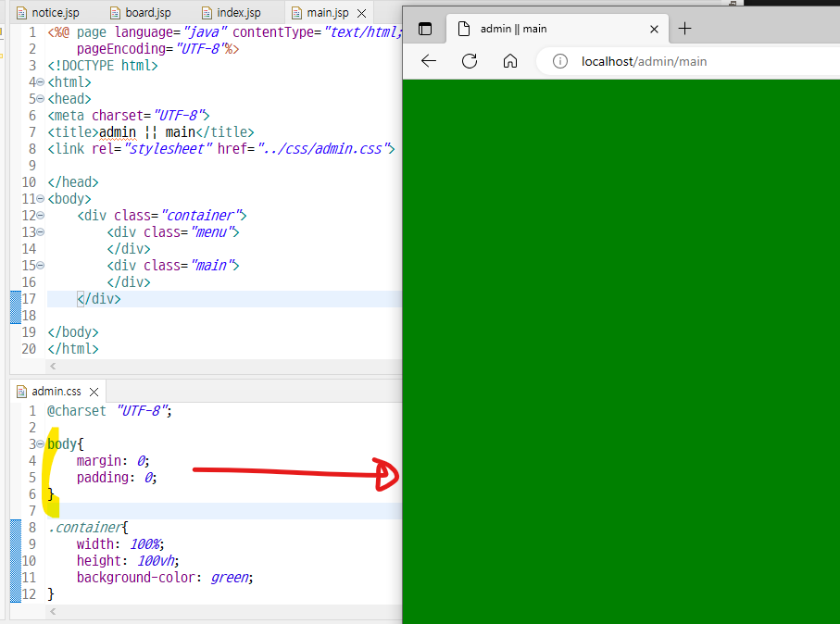
Task: Select the admin.css editor tab
Action: [56, 391]
